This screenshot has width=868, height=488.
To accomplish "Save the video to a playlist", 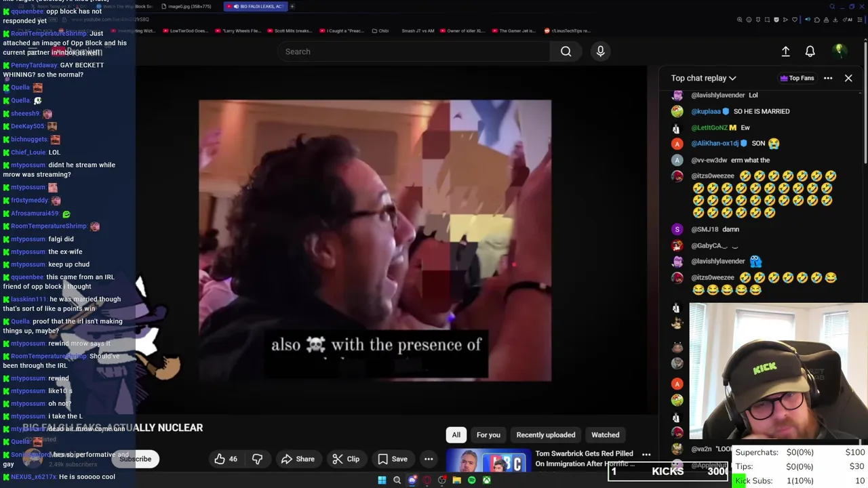I will 392,459.
